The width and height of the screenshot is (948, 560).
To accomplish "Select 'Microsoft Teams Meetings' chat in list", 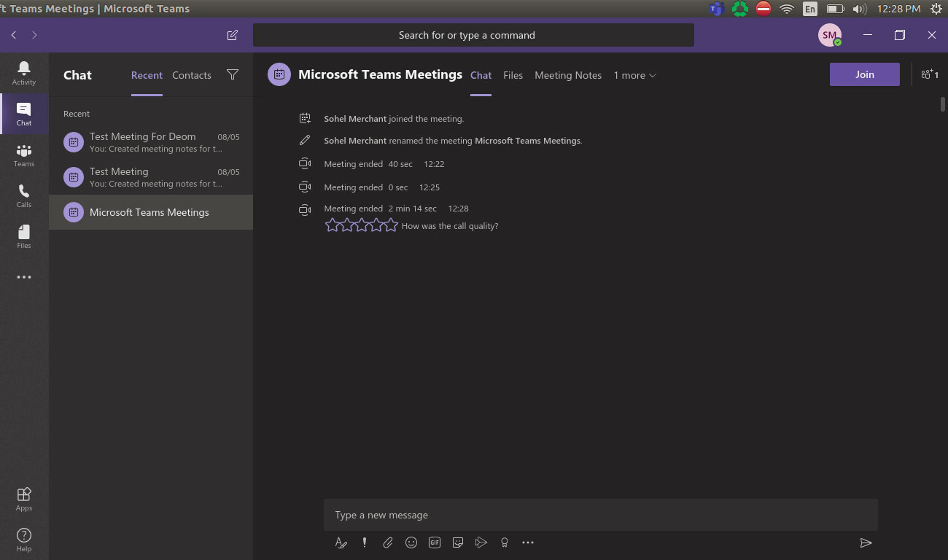I will pos(151,212).
